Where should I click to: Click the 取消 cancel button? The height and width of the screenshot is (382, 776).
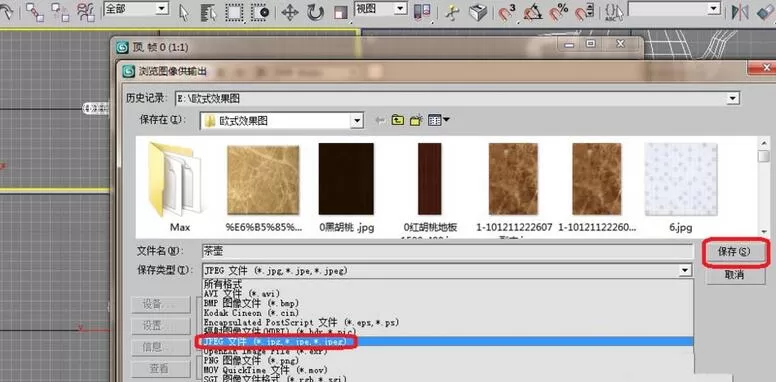coord(734,275)
